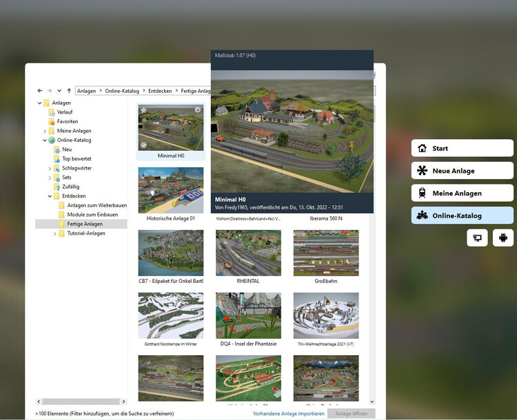Toggle the checkmark on Minimal H0 thumbnail
The image size is (517, 420).
[143, 145]
